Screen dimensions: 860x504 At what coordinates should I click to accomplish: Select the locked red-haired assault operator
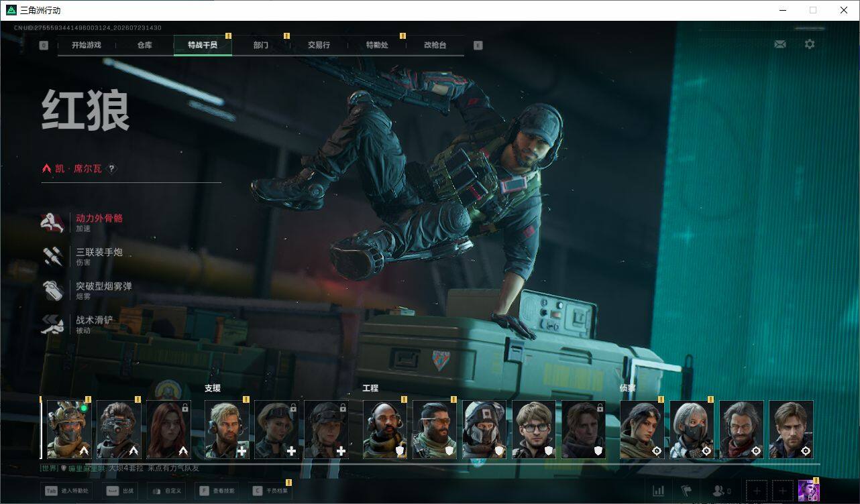click(168, 430)
